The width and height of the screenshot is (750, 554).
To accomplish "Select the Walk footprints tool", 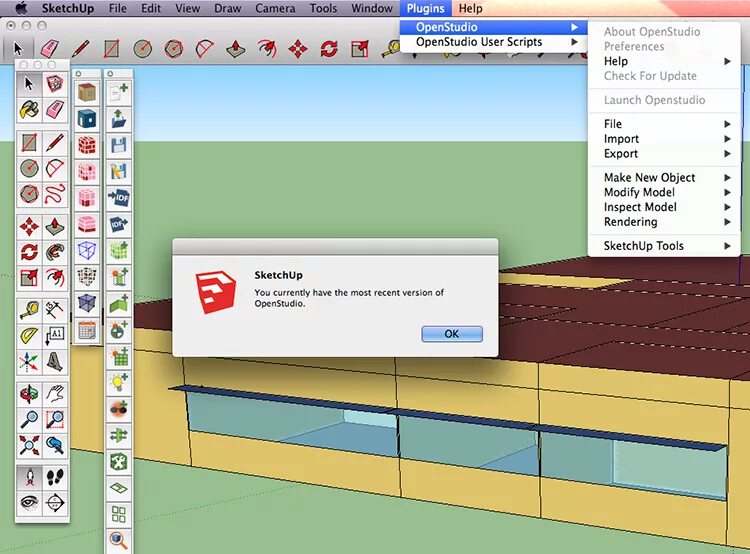I will [x=55, y=476].
